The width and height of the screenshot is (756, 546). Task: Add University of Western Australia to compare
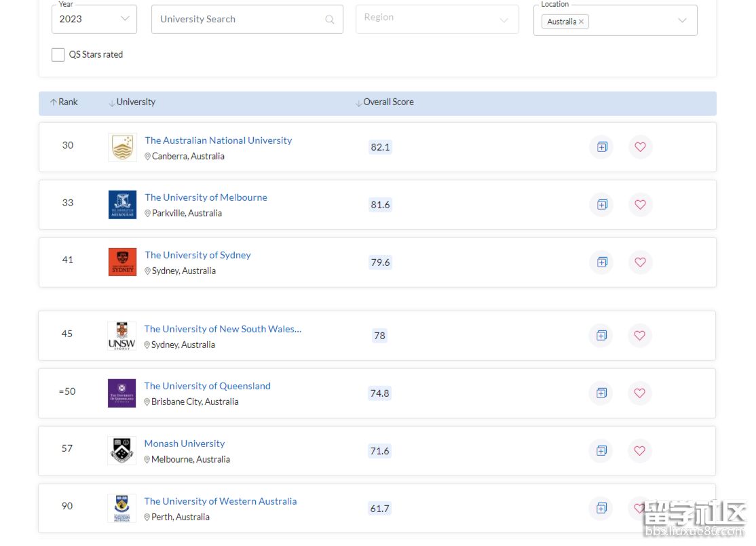[x=602, y=508]
